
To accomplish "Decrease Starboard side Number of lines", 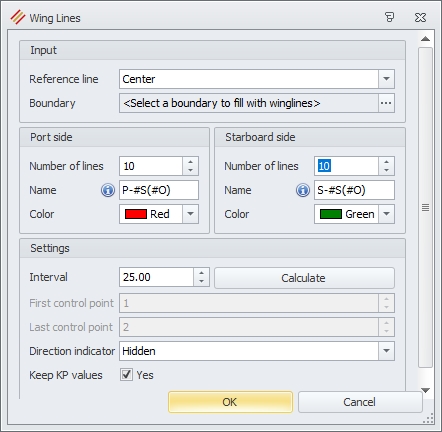I will [x=386, y=170].
